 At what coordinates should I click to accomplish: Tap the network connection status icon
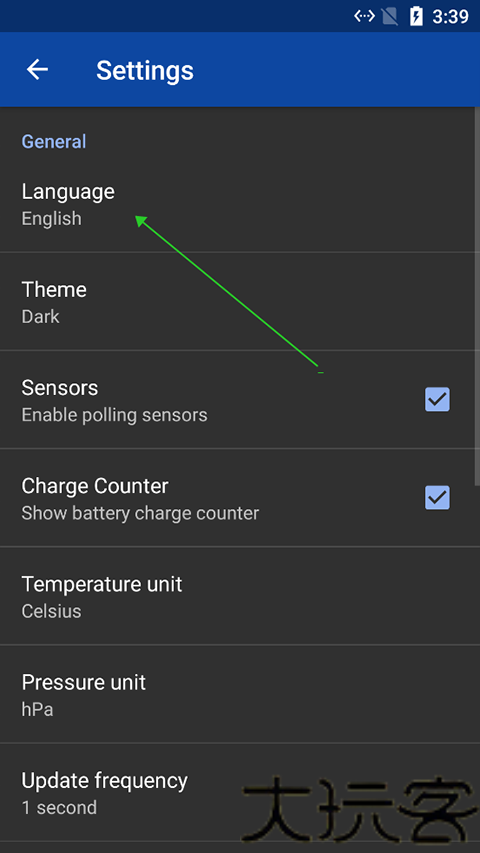364,16
